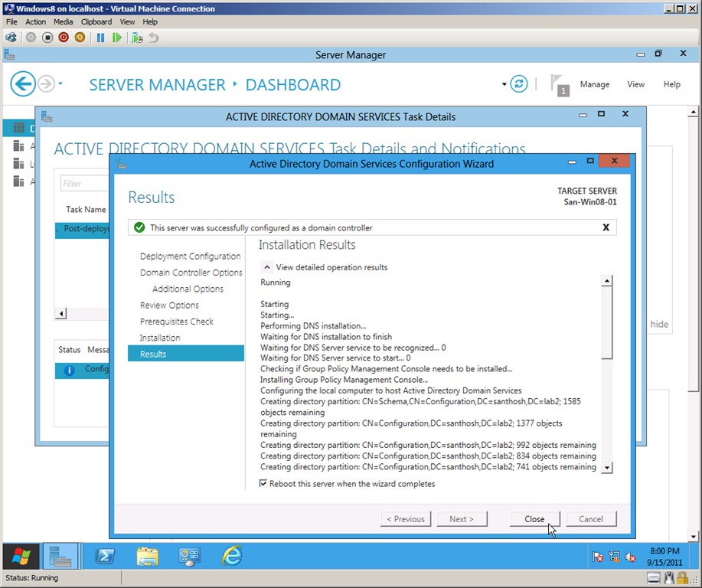Click Task Details horizontal scroll left arrow
This screenshot has height=588, width=702.
(61, 313)
